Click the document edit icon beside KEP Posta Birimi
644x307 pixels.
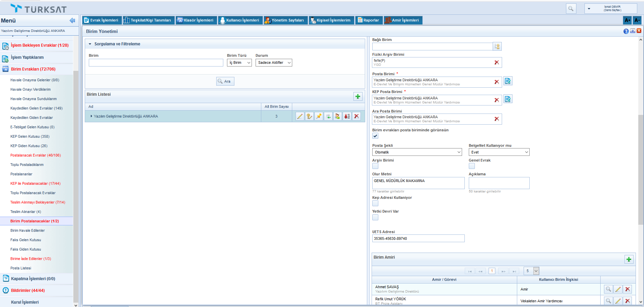pos(508,99)
